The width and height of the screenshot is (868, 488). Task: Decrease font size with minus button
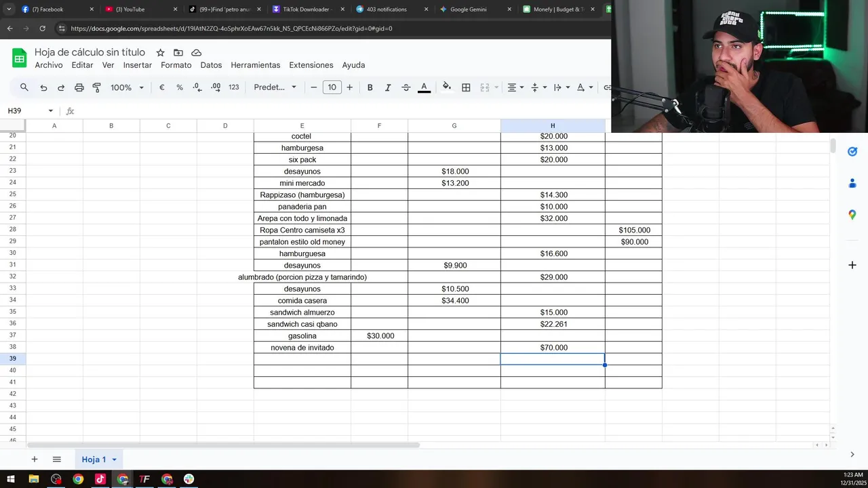coord(314,87)
